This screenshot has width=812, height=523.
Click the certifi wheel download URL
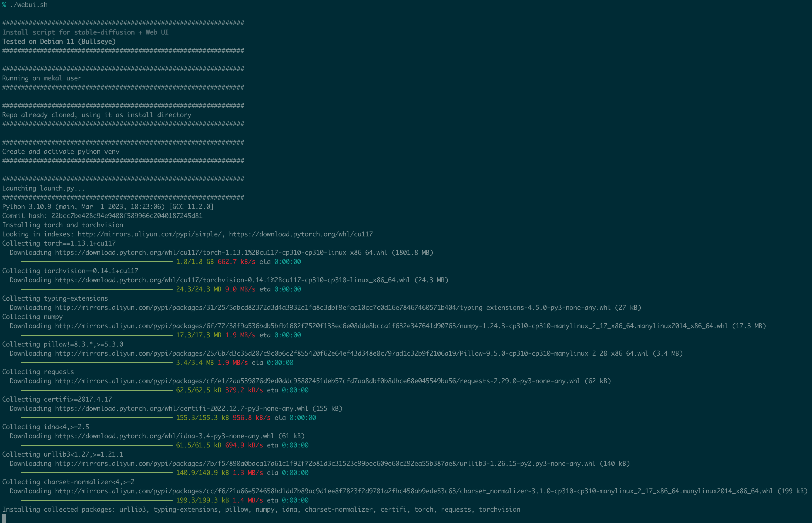[181, 408]
